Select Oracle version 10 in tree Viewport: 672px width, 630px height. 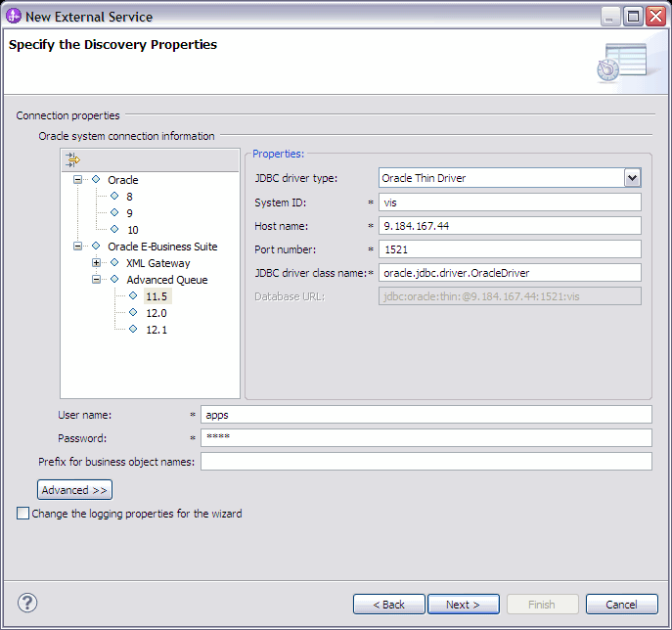pos(133,230)
